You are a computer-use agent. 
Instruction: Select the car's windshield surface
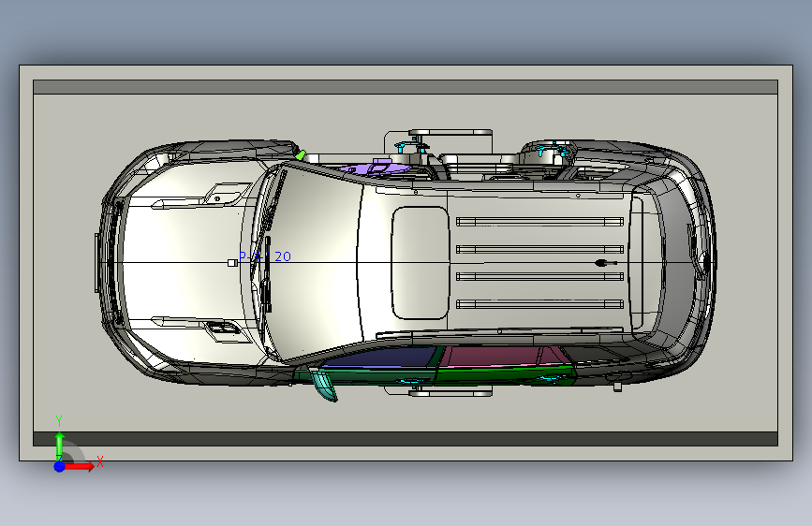pyautogui.click(x=316, y=262)
